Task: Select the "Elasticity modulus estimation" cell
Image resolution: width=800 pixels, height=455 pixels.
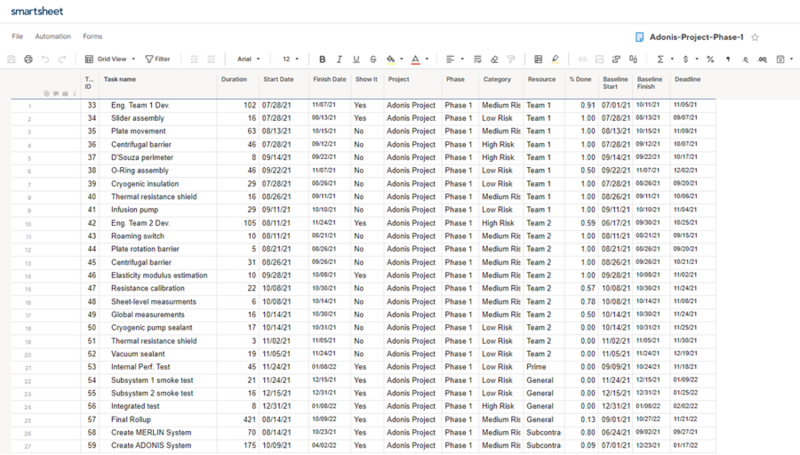Action: (x=159, y=275)
